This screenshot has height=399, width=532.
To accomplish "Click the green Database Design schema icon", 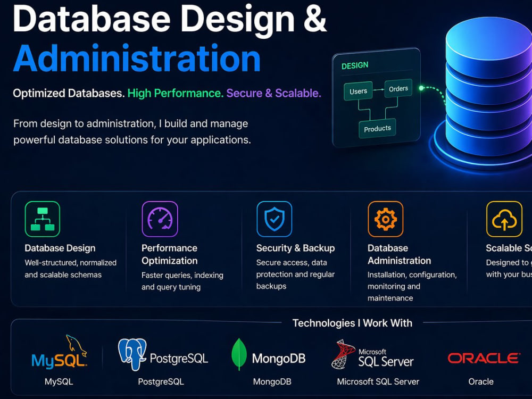I will (43, 219).
